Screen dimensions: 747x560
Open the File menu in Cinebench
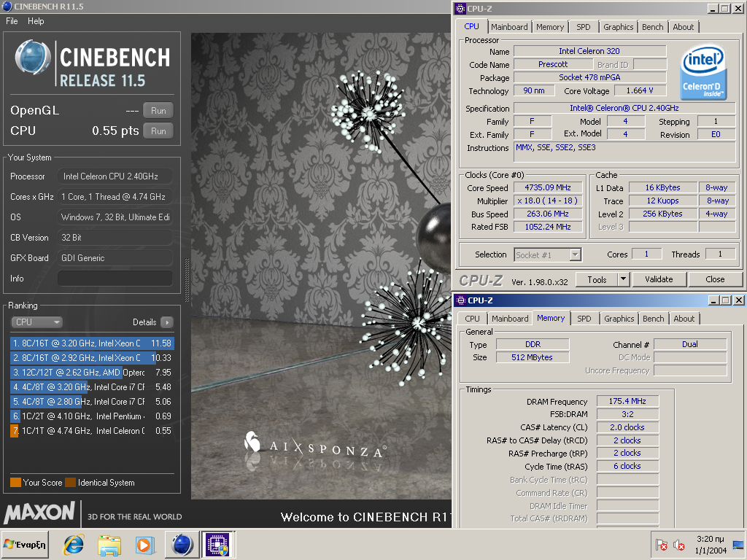(12, 21)
